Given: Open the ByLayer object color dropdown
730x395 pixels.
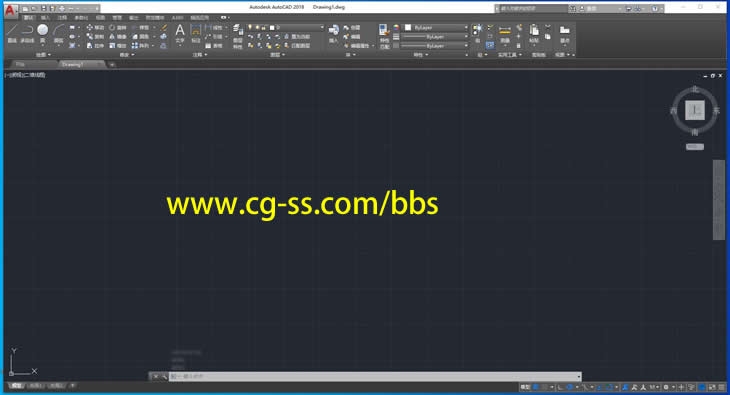Looking at the screenshot, I should 436,27.
